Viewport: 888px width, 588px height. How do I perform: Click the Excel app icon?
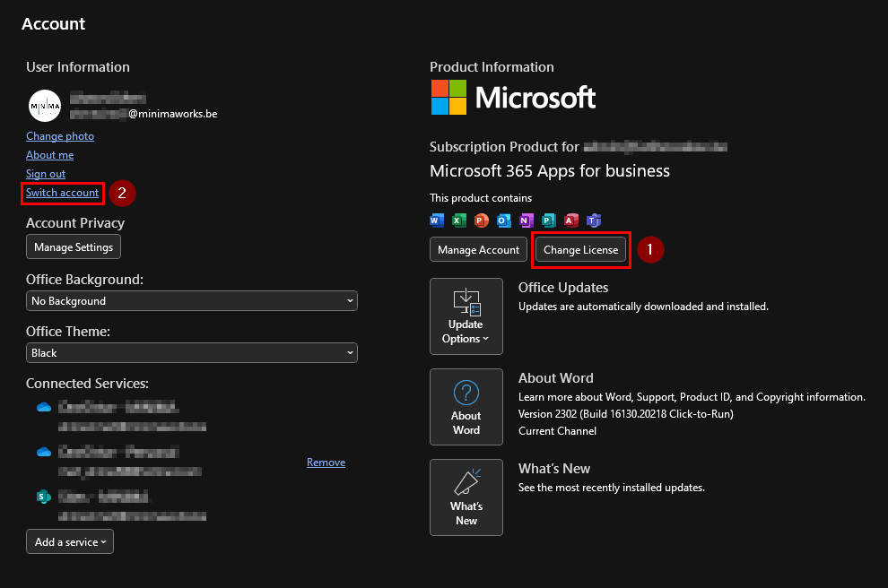tap(459, 220)
